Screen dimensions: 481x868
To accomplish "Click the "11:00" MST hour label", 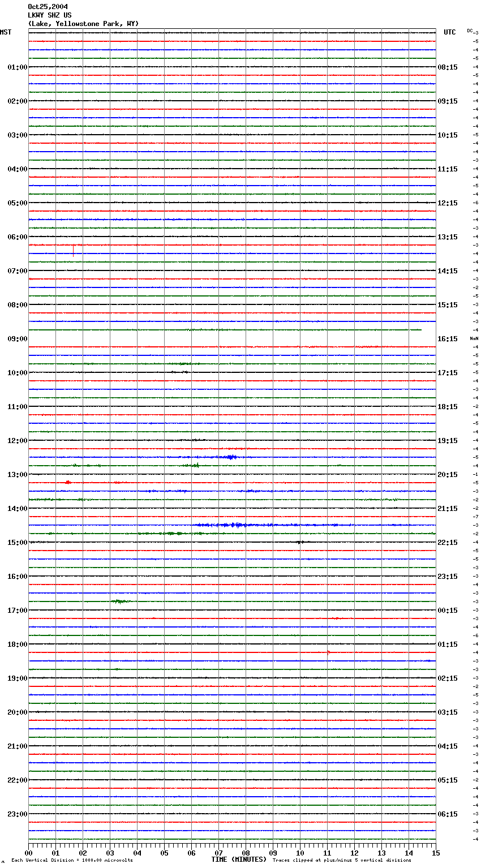I will click(18, 407).
